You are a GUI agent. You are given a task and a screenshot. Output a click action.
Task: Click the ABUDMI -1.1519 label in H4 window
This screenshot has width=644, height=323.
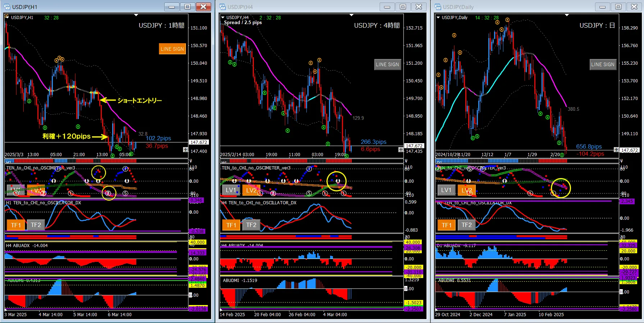click(x=240, y=281)
